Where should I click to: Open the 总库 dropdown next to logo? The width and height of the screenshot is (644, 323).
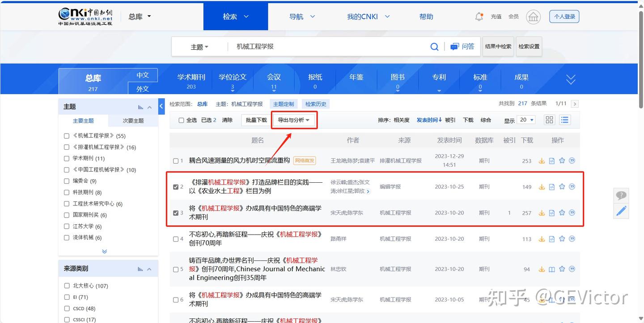coord(140,17)
